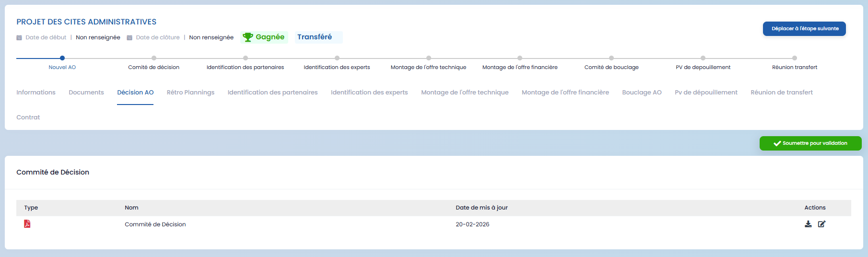Screen dimensions: 868x257
Task: Edit the Commité de Décision entry
Action: (x=821, y=224)
